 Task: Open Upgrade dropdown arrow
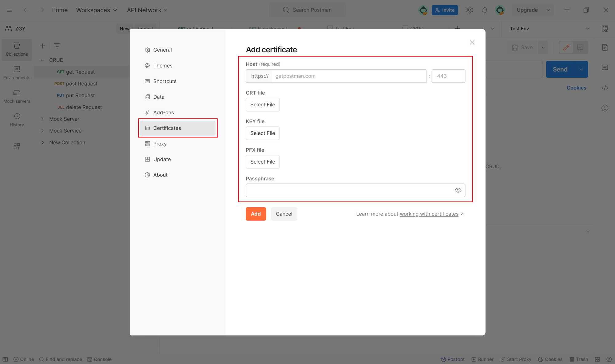(548, 10)
